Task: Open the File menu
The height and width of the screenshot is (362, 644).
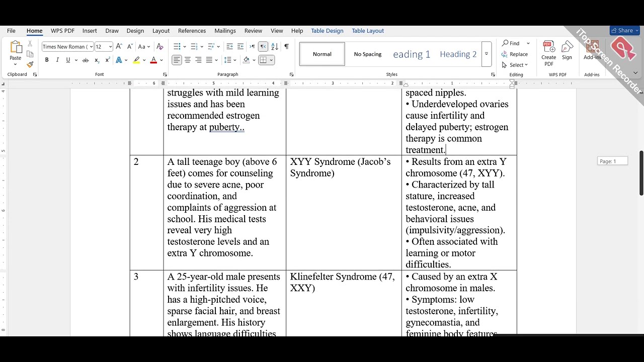Action: [11, 31]
